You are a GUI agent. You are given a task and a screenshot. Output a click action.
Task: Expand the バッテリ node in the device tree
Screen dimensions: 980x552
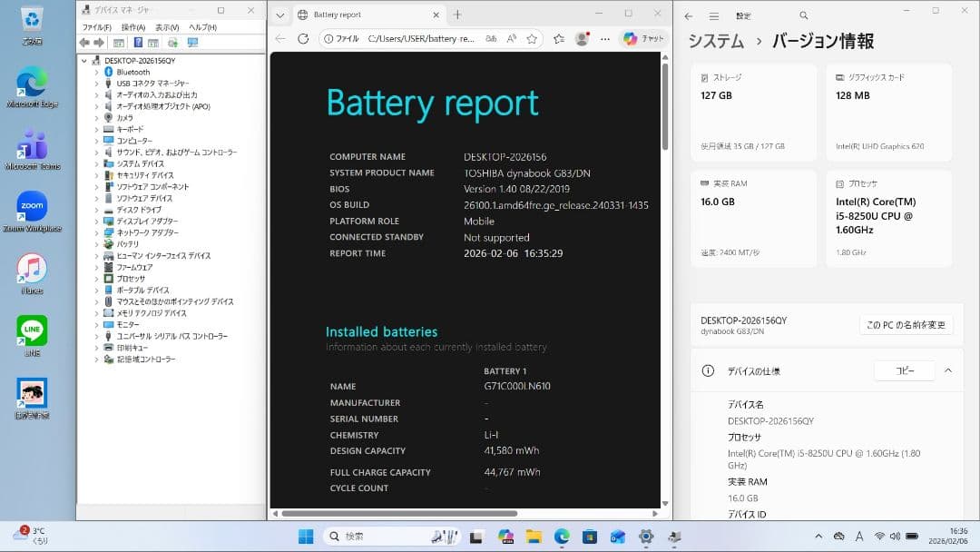[x=98, y=243]
